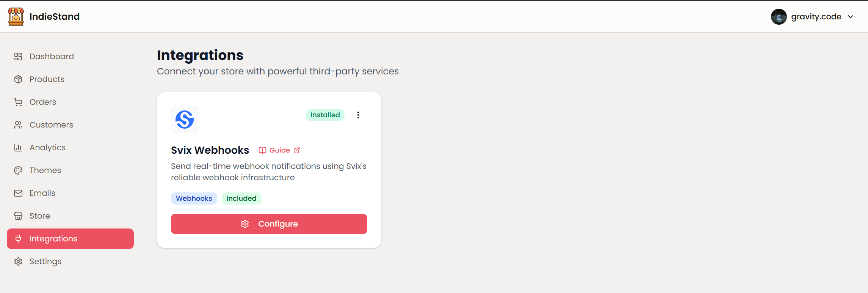Screen dimensions: 868x293
Task: Click the Emails envelope icon
Action: point(18,193)
